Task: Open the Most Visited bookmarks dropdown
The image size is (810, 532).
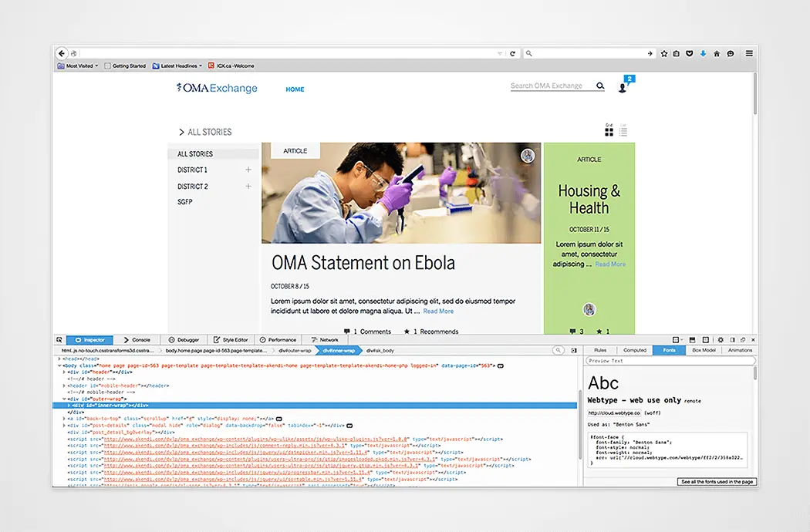Action: click(x=78, y=66)
